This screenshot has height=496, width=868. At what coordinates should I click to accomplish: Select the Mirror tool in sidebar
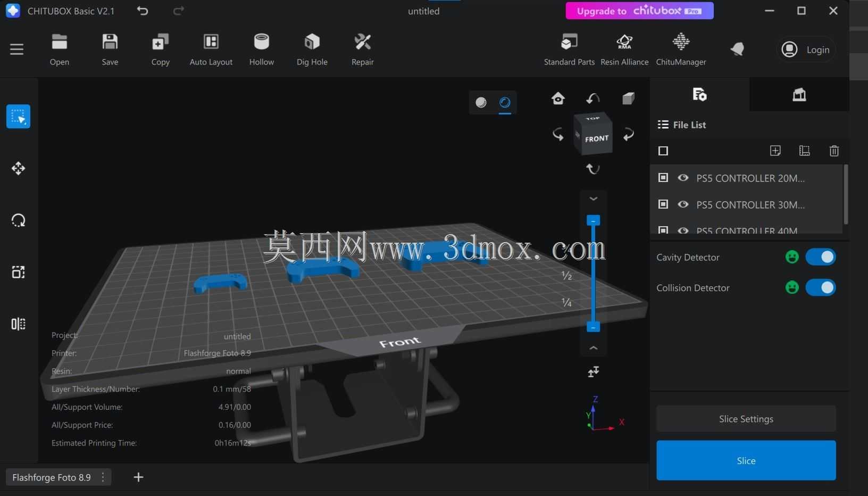(x=18, y=324)
